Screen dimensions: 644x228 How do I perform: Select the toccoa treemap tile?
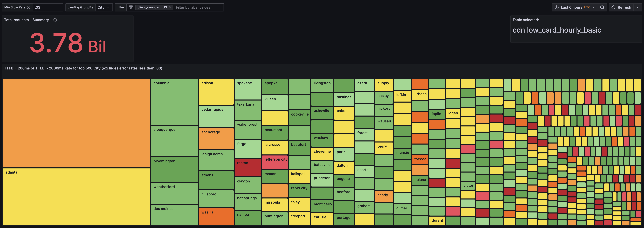(420, 160)
